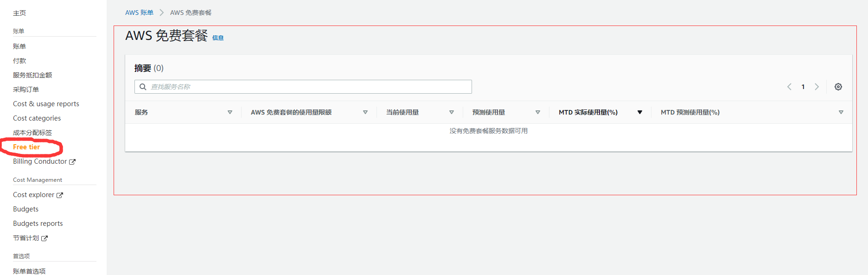Click external link icon beside 节省计划
This screenshot has width=868, height=275.
click(45, 238)
